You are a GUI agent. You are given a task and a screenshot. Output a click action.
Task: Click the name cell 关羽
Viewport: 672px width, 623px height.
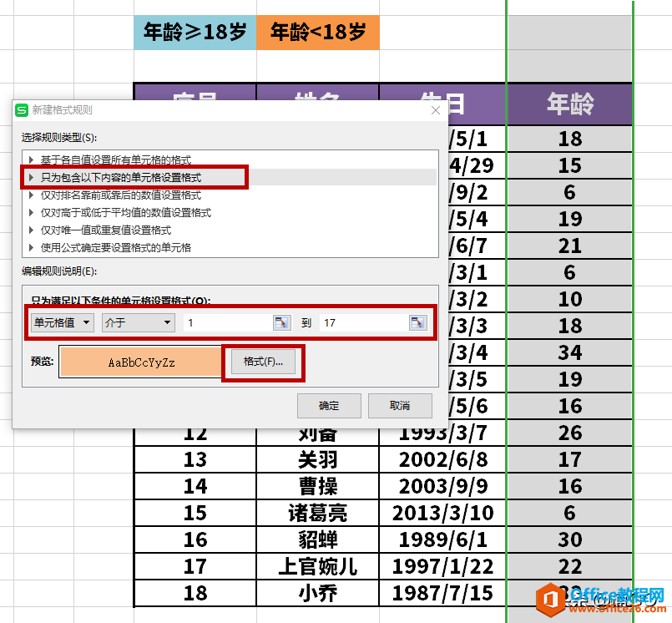pyautogui.click(x=318, y=459)
